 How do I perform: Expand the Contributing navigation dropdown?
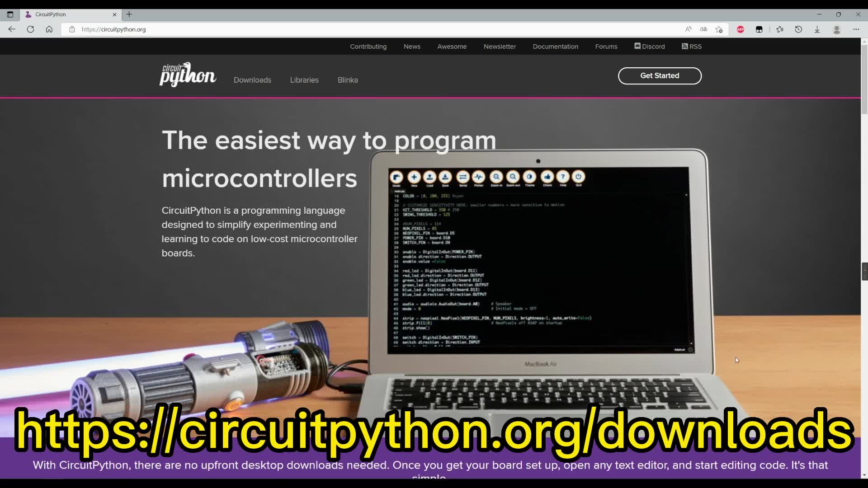[x=368, y=46]
